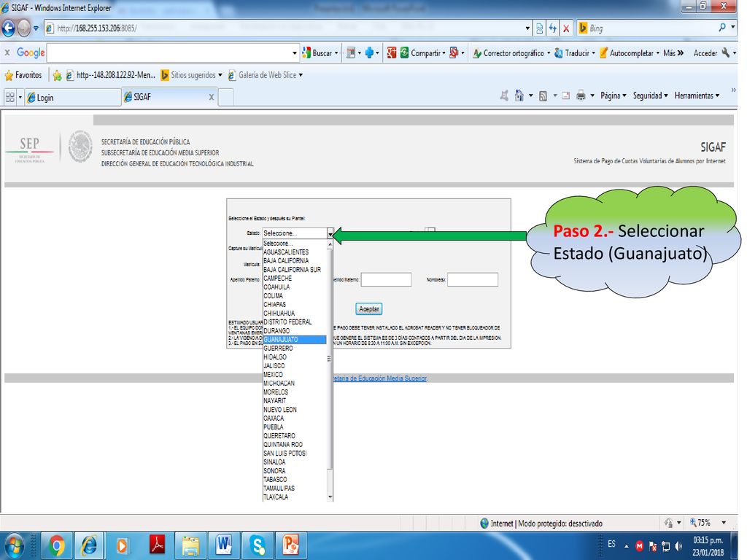The image size is (747, 560).
Task: Click the Windows Start button
Action: point(15,545)
